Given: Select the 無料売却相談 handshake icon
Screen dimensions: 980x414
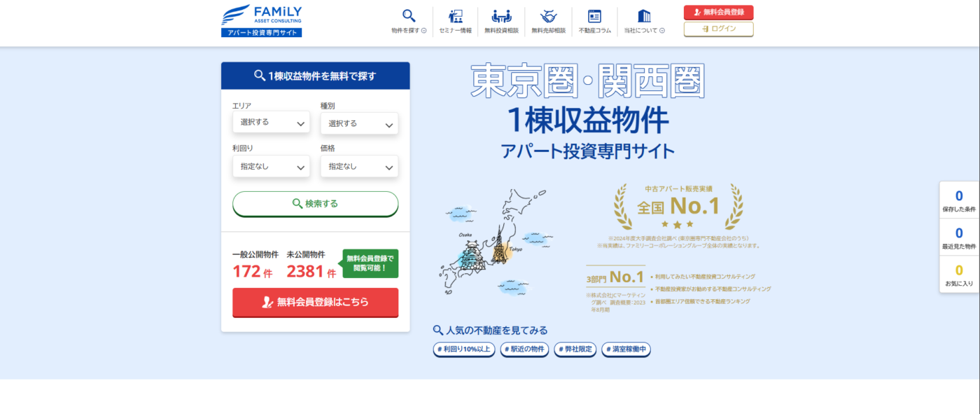Looking at the screenshot, I should tap(548, 15).
